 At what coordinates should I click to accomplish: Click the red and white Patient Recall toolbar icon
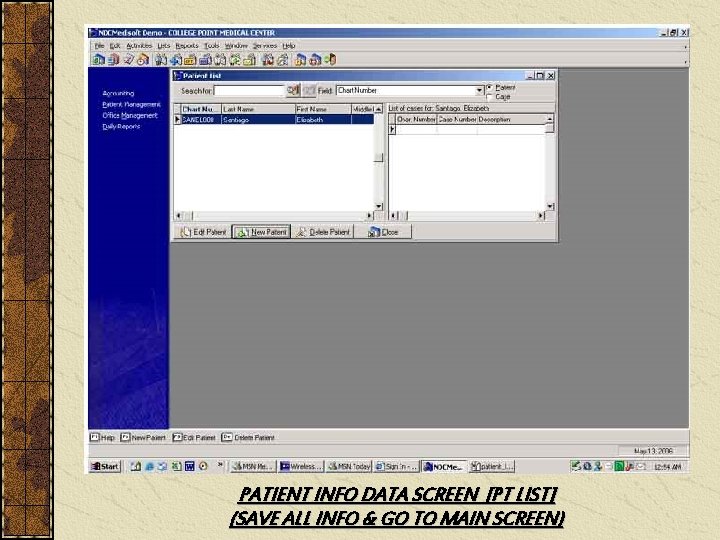coord(268,60)
